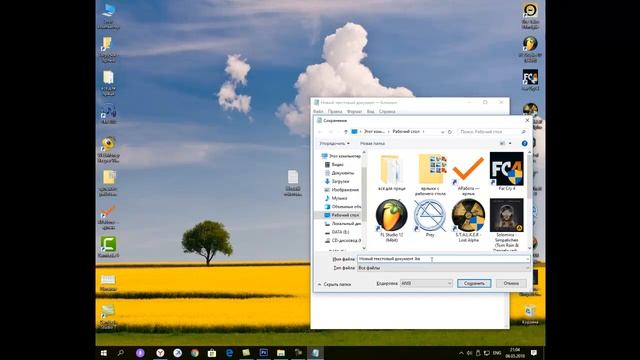Image resolution: width=640 pixels, height=360 pixels.
Task: Open the Far Cry 4 shortcut in file list
Action: click(x=507, y=171)
